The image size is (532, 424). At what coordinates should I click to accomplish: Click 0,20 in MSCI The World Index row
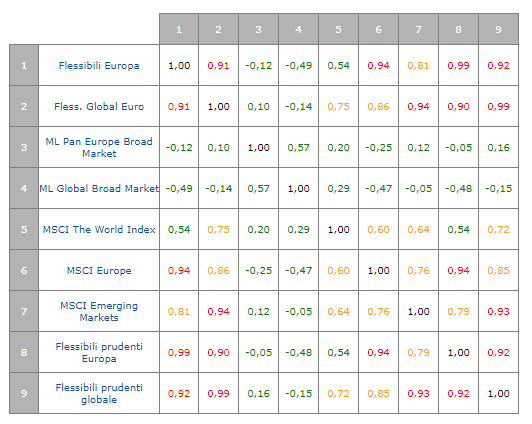[x=259, y=230]
